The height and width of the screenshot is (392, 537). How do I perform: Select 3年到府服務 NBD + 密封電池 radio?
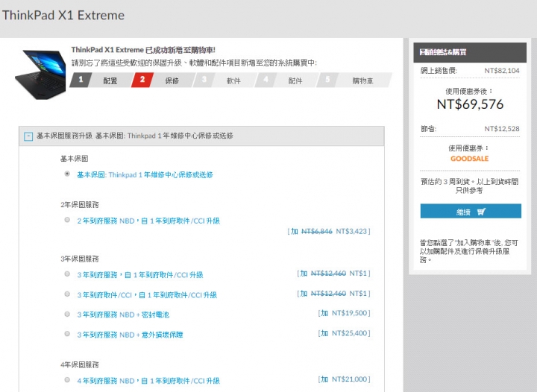[67, 314]
